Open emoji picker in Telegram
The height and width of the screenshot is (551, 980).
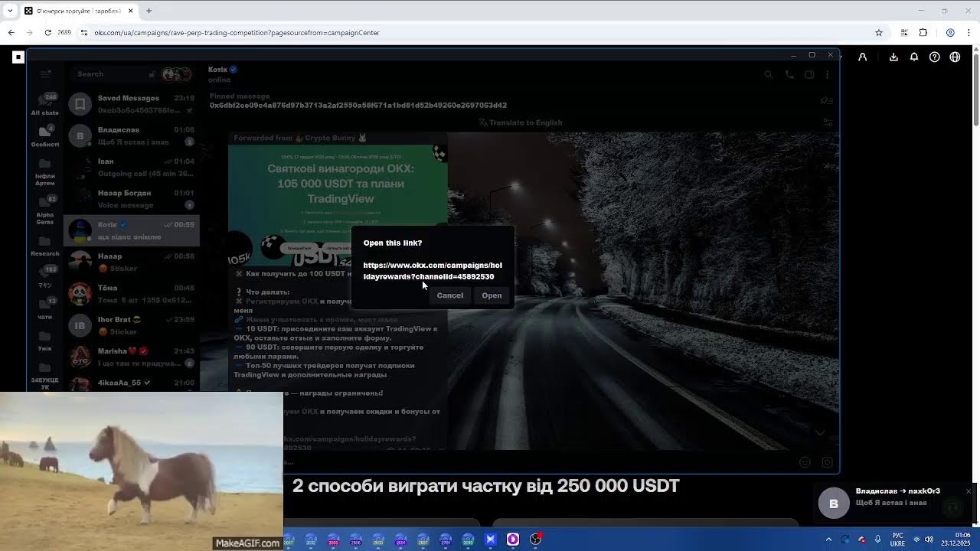(805, 462)
